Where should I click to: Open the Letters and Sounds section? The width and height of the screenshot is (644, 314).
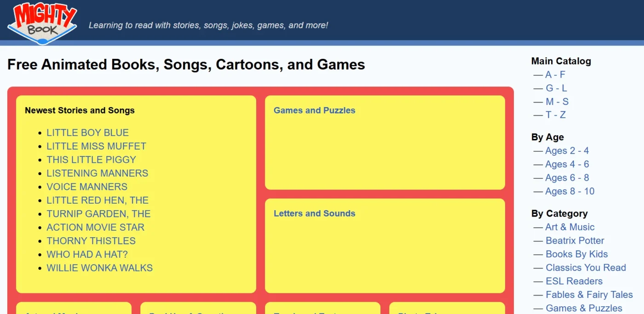coord(314,213)
